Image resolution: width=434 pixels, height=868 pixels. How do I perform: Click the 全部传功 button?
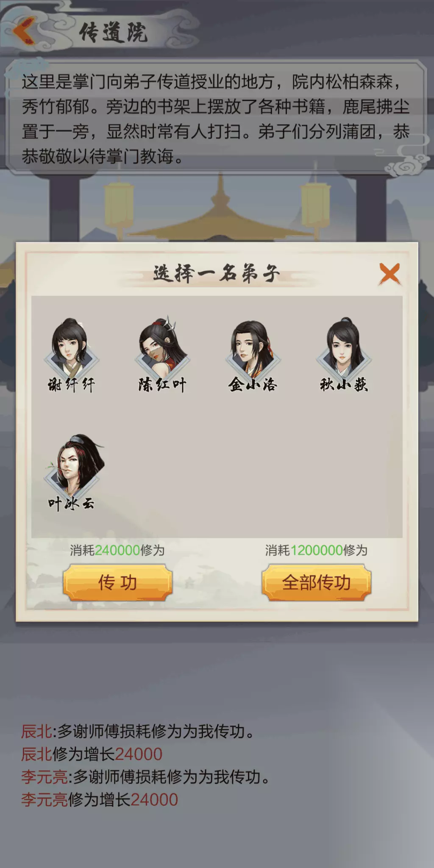pos(316,582)
